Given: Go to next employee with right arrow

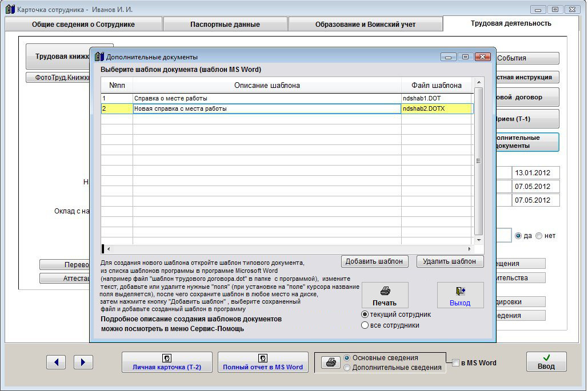Looking at the screenshot, I should pos(83,362).
